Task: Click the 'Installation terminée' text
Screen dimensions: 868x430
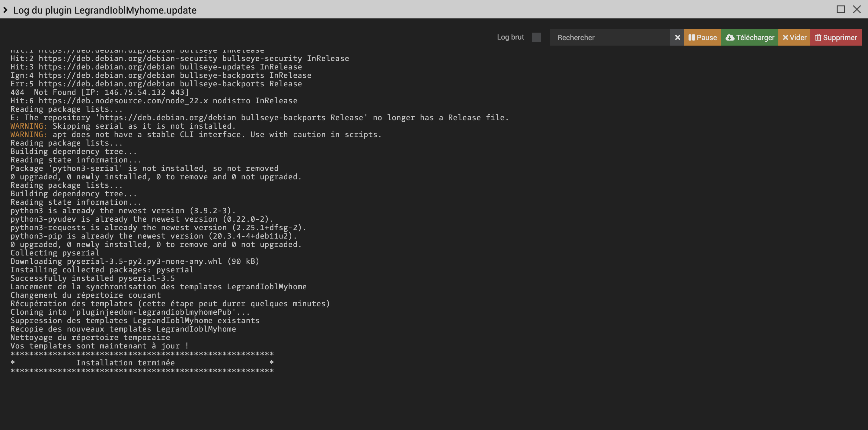Action: 125,363
